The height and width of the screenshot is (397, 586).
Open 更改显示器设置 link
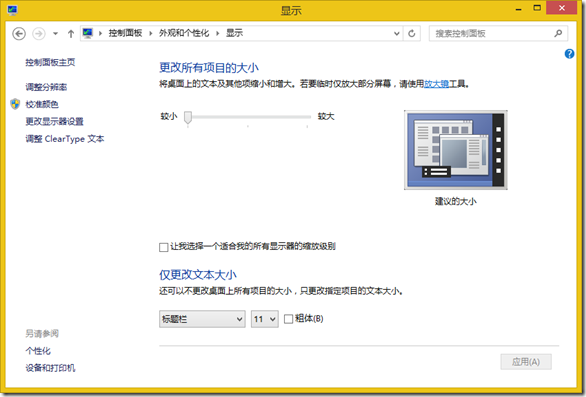tap(54, 121)
